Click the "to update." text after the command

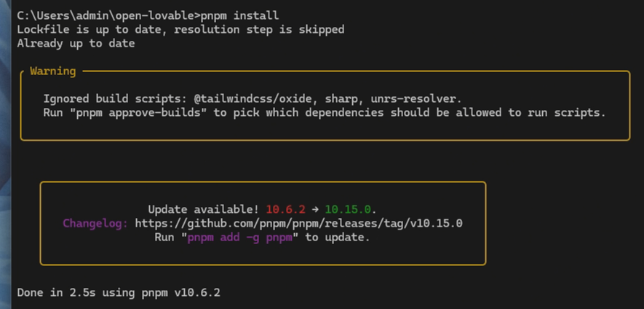point(337,238)
